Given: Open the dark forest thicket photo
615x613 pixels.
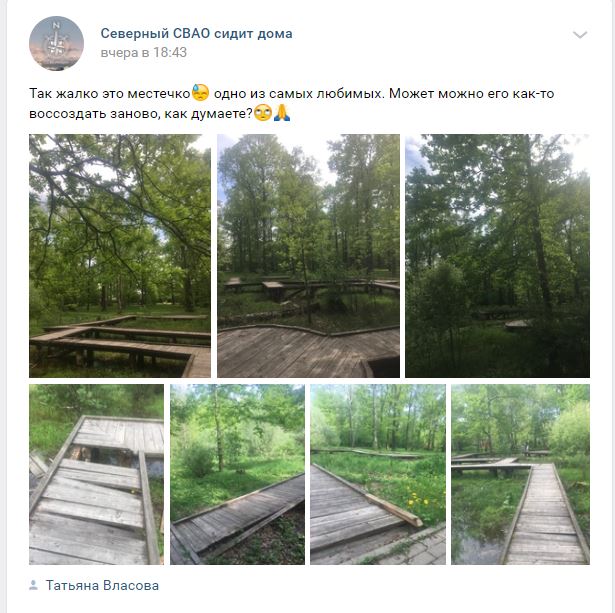Looking at the screenshot, I should coord(497,256).
